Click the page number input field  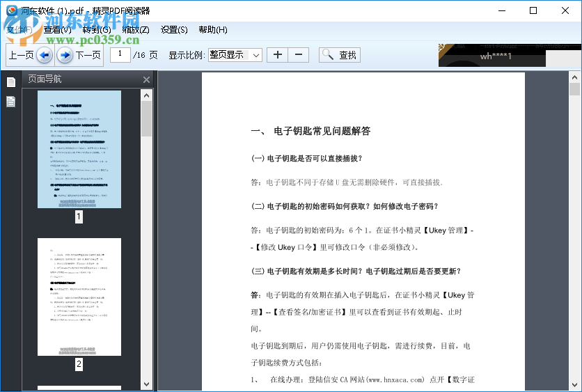point(120,54)
